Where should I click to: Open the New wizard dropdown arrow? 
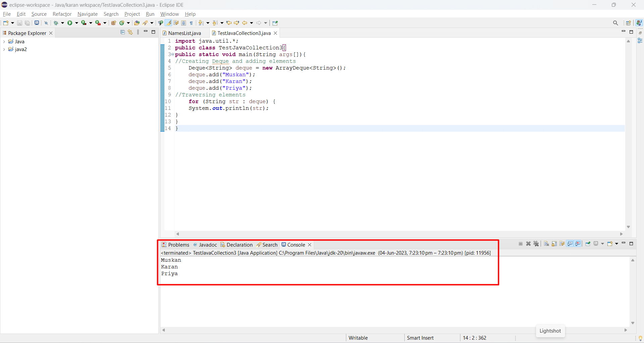12,23
